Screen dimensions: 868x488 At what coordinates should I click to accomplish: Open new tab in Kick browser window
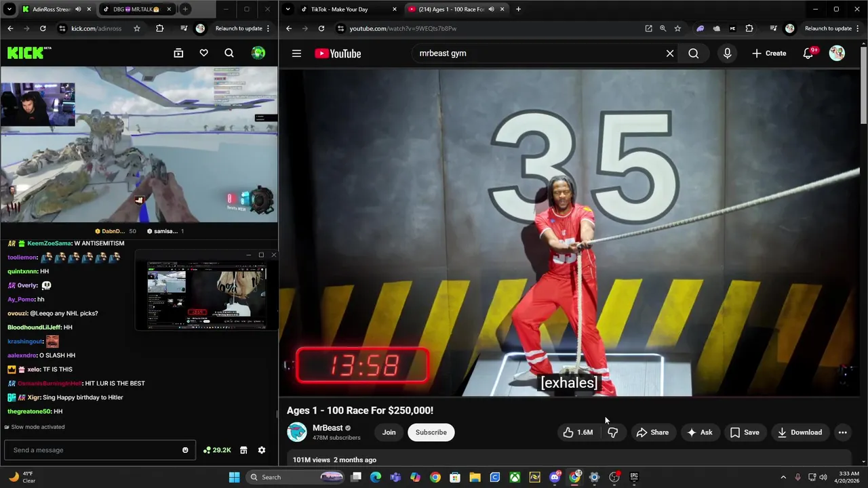pyautogui.click(x=185, y=9)
